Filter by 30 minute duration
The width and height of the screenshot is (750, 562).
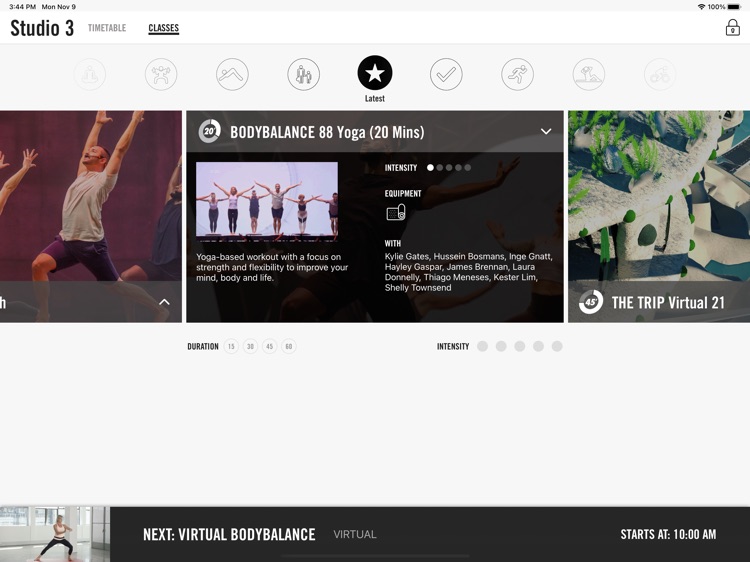tap(250, 346)
